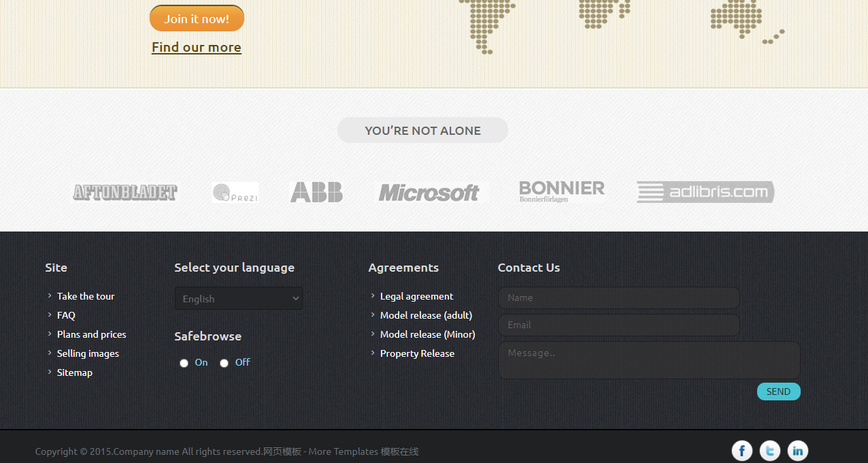This screenshot has height=463, width=868.
Task: Open the English language dropdown
Action: pos(239,298)
